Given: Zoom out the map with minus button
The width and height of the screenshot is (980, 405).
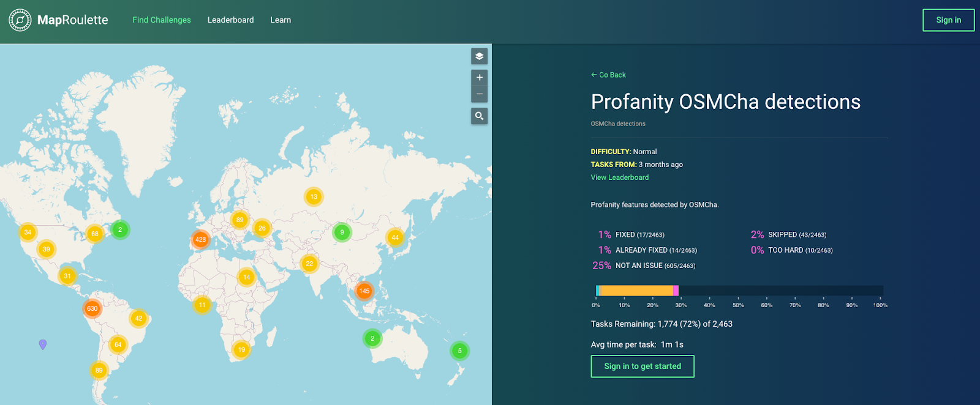Looking at the screenshot, I should (x=479, y=94).
